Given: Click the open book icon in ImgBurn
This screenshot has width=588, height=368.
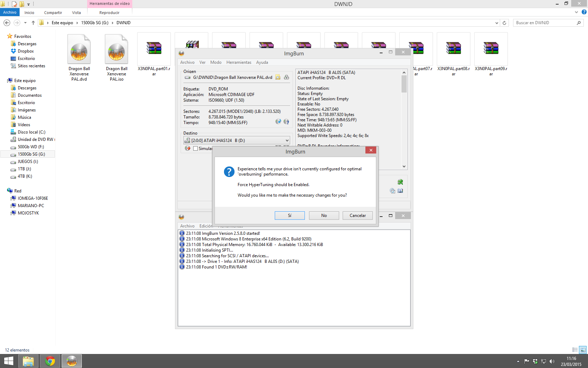Looking at the screenshot, I should click(400, 191).
